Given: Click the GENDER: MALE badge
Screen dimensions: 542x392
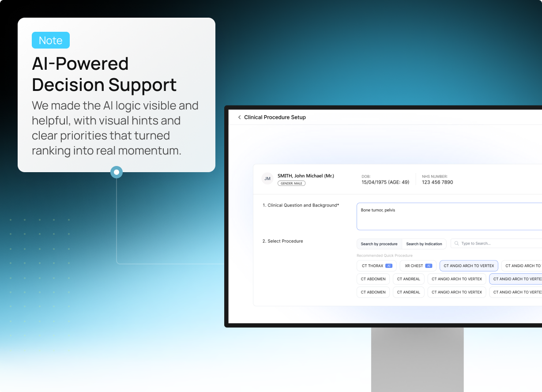Looking at the screenshot, I should [291, 183].
